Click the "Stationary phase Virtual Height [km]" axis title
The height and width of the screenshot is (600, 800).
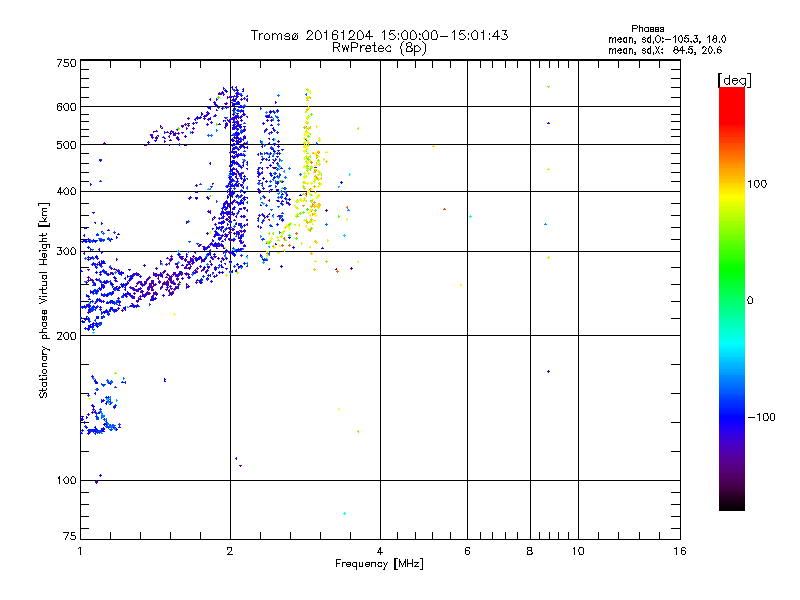pyautogui.click(x=44, y=300)
